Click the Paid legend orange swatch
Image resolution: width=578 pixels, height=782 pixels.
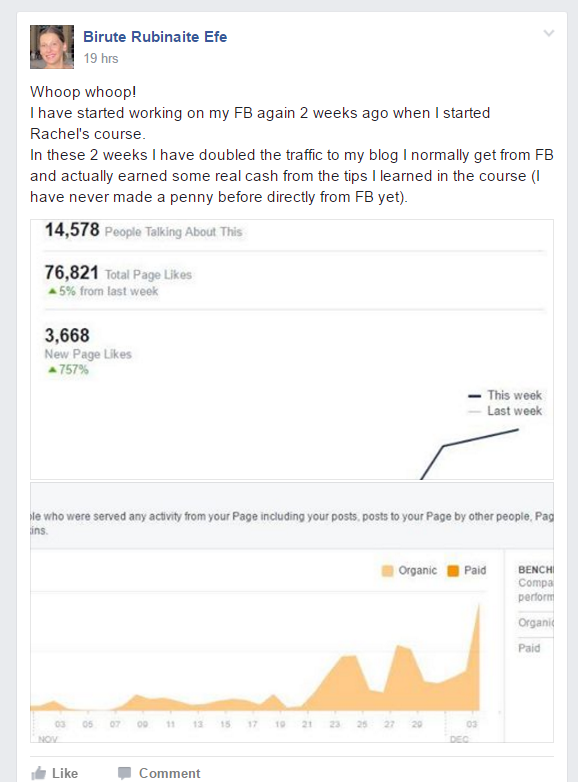[x=453, y=571]
